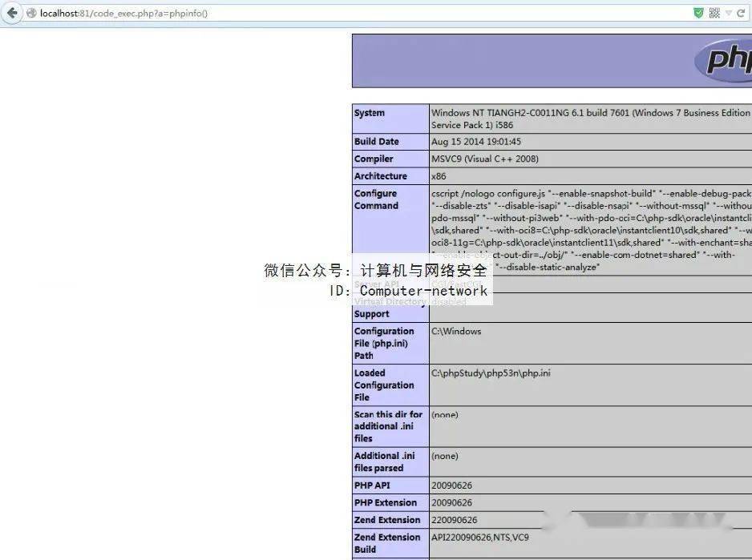The height and width of the screenshot is (560, 752).
Task: Click the "220090626" Zend Extension value
Action: tap(455, 520)
